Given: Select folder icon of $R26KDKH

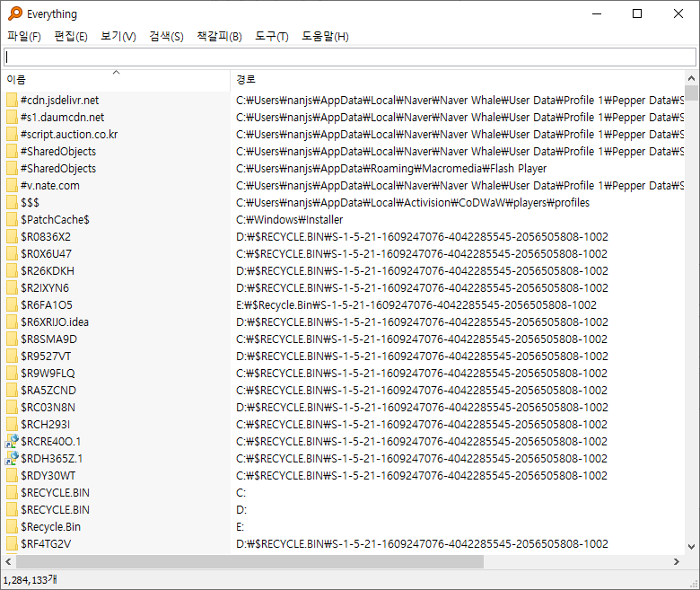Looking at the screenshot, I should point(12,270).
